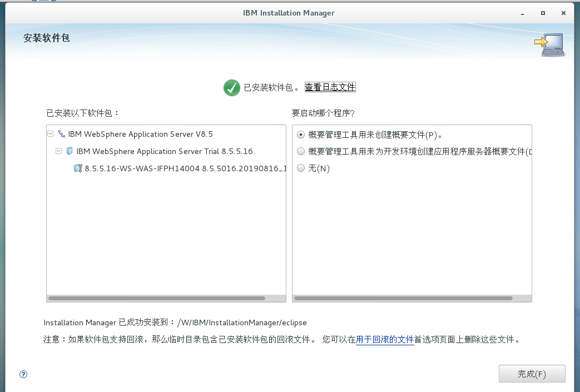Open the 查看日志文件 link

[330, 87]
